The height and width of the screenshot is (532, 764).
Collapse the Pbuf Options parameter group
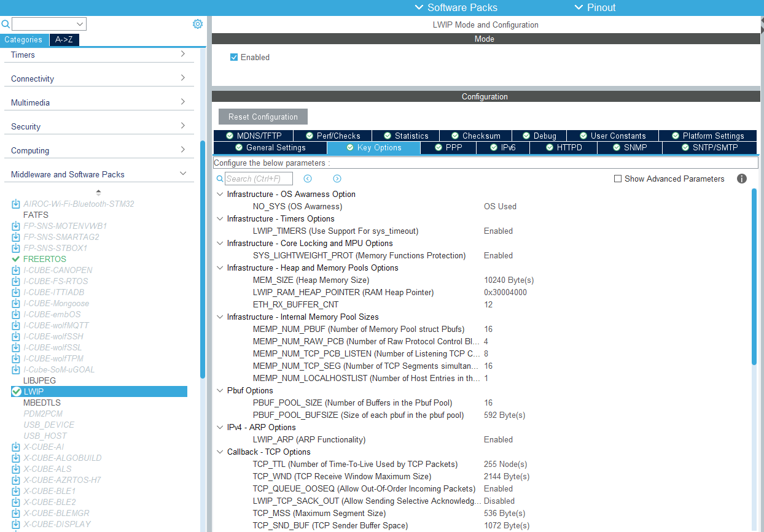(x=220, y=390)
